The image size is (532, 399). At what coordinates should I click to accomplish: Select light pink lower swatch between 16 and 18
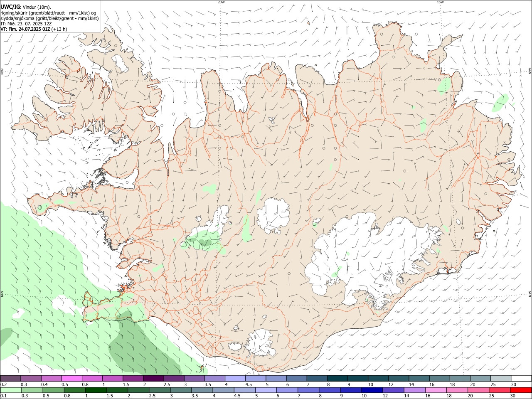pyautogui.click(x=436, y=390)
